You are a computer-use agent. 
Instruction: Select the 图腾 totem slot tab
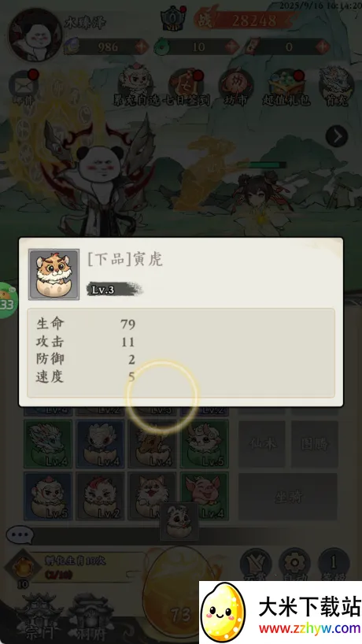(x=315, y=443)
